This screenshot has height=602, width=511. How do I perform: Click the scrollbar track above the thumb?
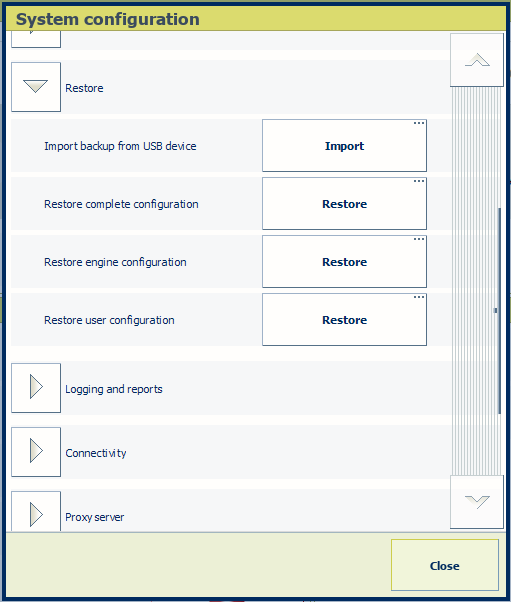click(476, 147)
